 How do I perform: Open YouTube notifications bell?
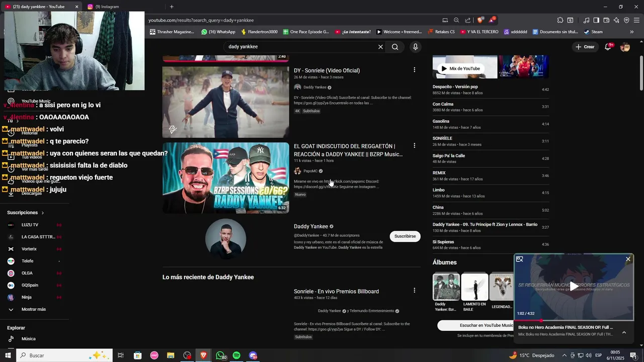(608, 47)
